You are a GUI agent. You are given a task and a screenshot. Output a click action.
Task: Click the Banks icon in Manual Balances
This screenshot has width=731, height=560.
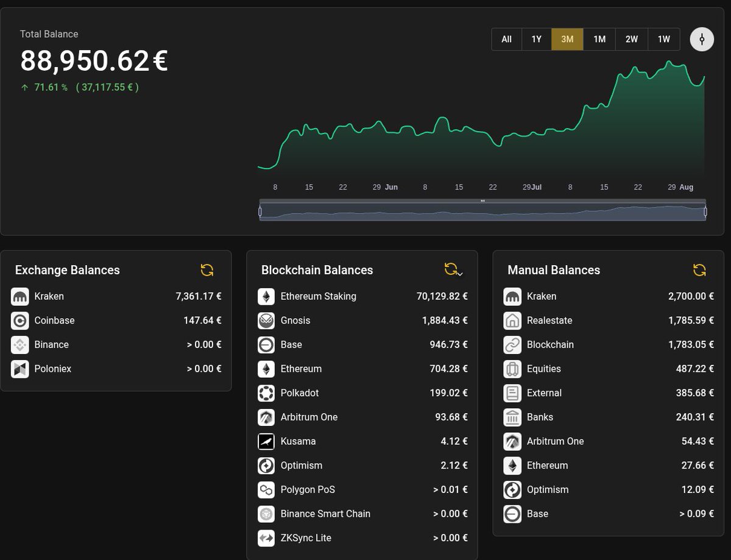click(512, 417)
